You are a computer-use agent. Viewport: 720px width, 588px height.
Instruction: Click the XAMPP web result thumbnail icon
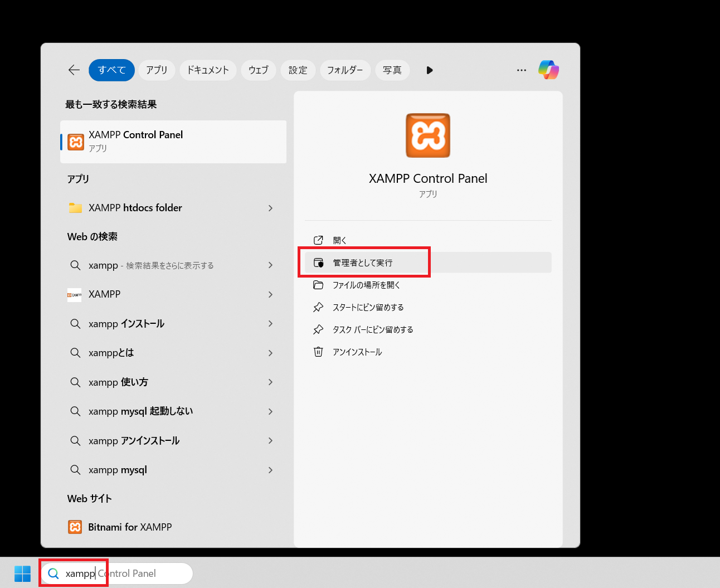[x=75, y=294]
